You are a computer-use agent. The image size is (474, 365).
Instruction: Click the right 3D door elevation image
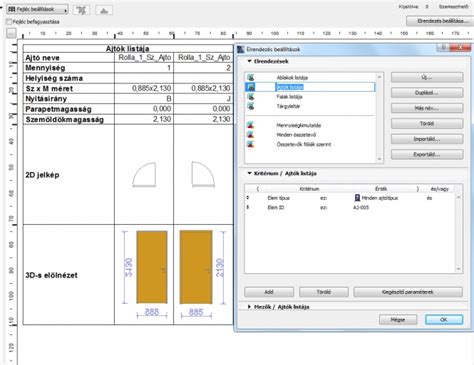point(196,267)
